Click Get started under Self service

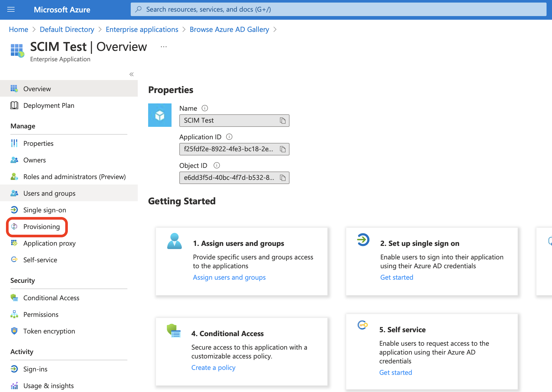395,372
